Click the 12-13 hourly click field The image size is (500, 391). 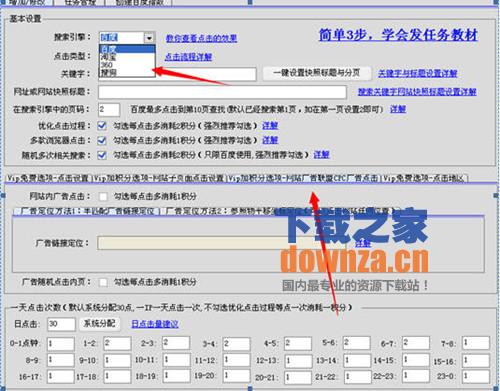299,361
